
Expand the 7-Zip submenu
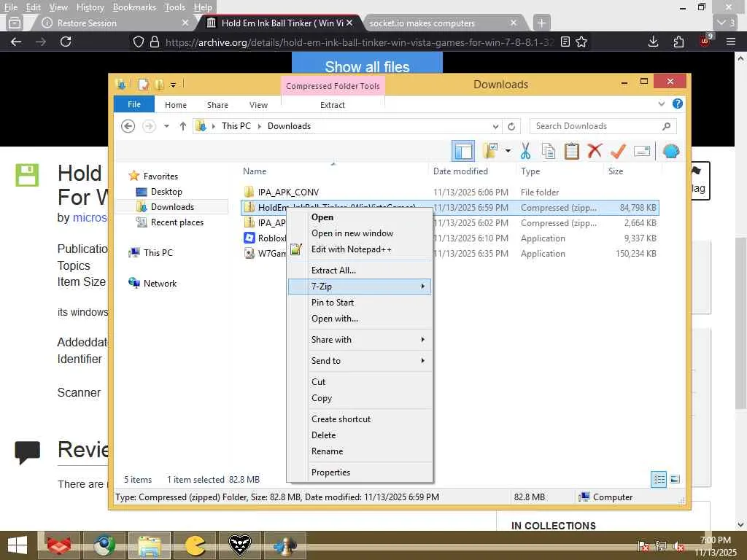422,286
